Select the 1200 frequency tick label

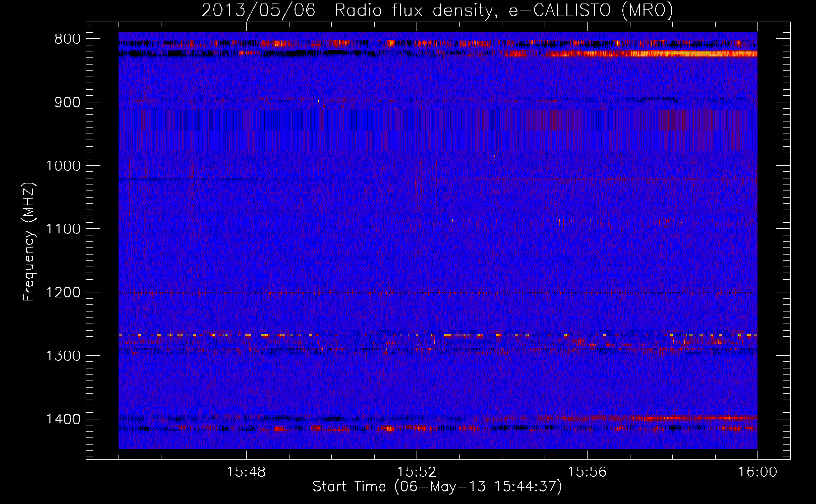64,292
